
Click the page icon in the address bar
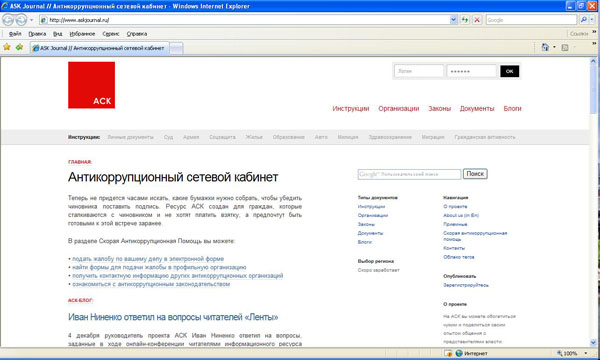point(44,20)
